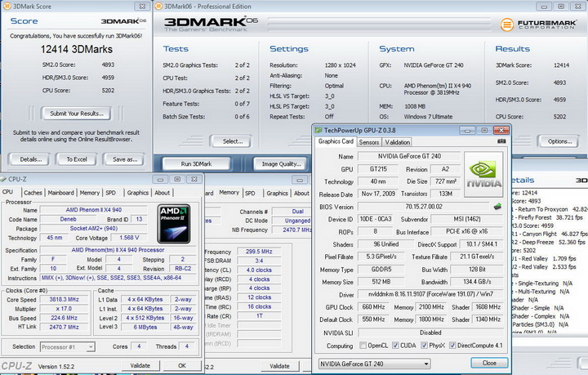Click the GPU-Z title bar app icon
Viewport: 588px width, 375px height.
318,130
